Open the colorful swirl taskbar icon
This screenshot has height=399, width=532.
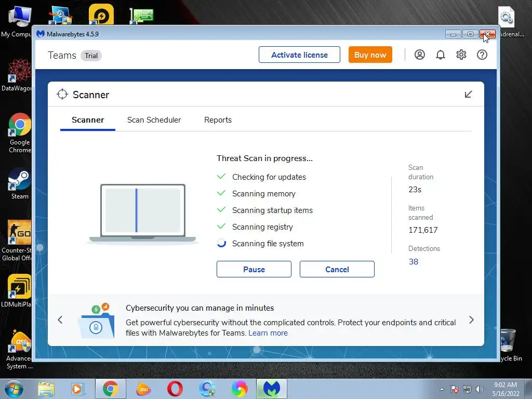pyautogui.click(x=240, y=389)
